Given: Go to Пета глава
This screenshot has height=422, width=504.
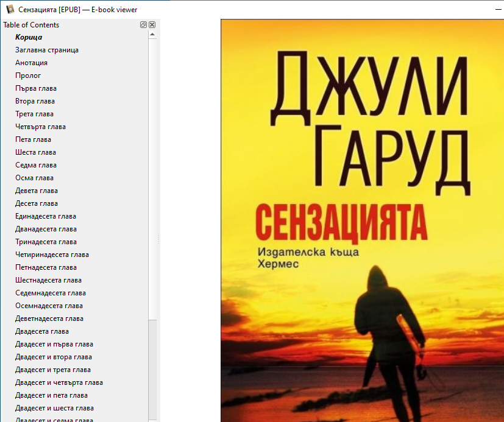Looking at the screenshot, I should [x=33, y=139].
